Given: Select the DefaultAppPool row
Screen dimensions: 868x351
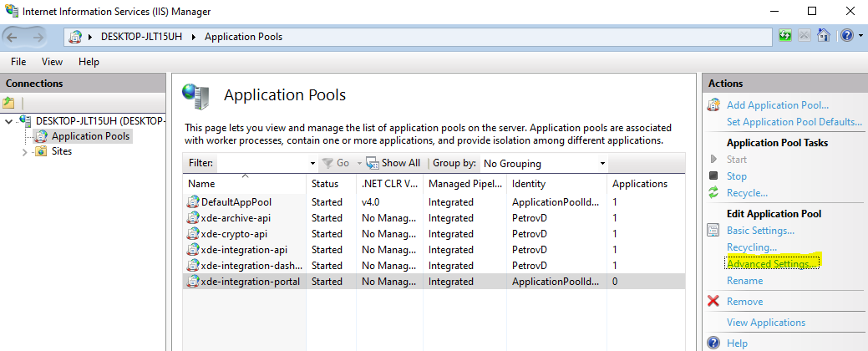Looking at the screenshot, I should click(x=434, y=202).
